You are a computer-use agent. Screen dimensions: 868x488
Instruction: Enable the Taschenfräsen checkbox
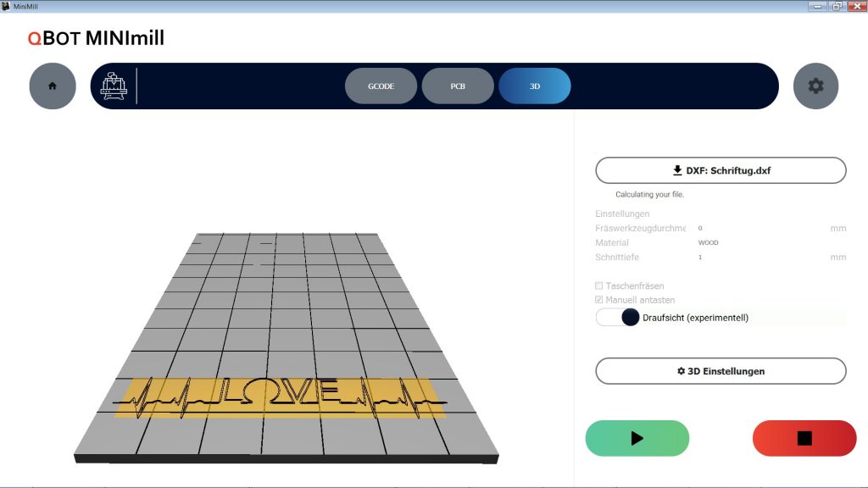(x=600, y=286)
